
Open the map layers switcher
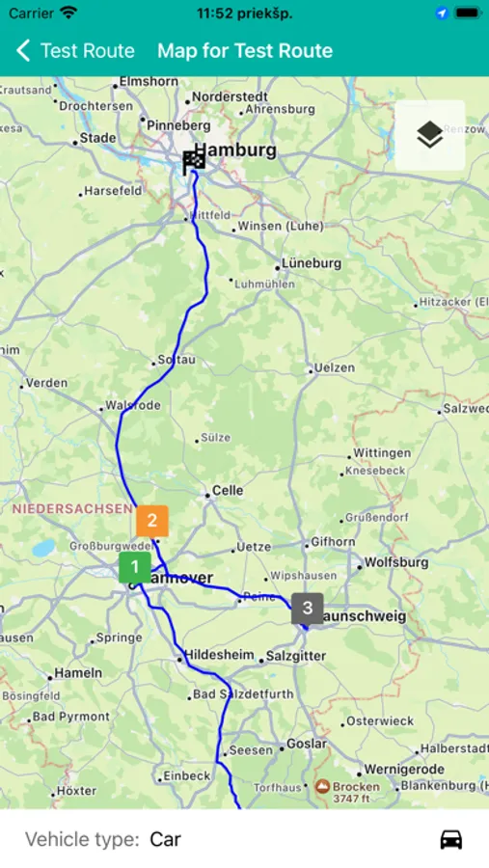[430, 135]
